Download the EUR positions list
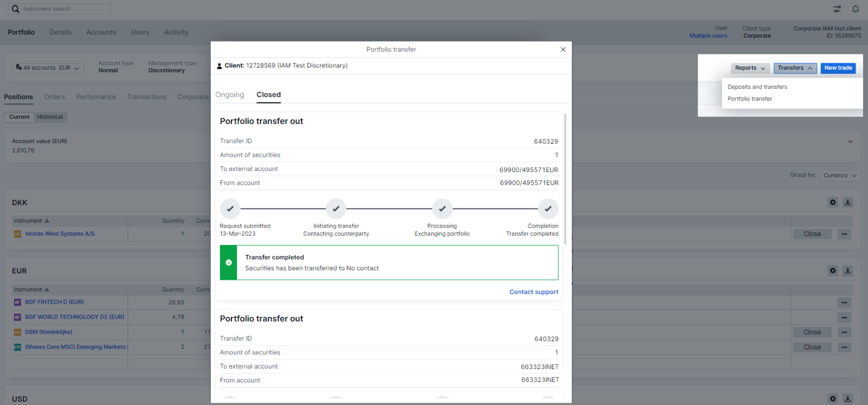 coord(847,271)
